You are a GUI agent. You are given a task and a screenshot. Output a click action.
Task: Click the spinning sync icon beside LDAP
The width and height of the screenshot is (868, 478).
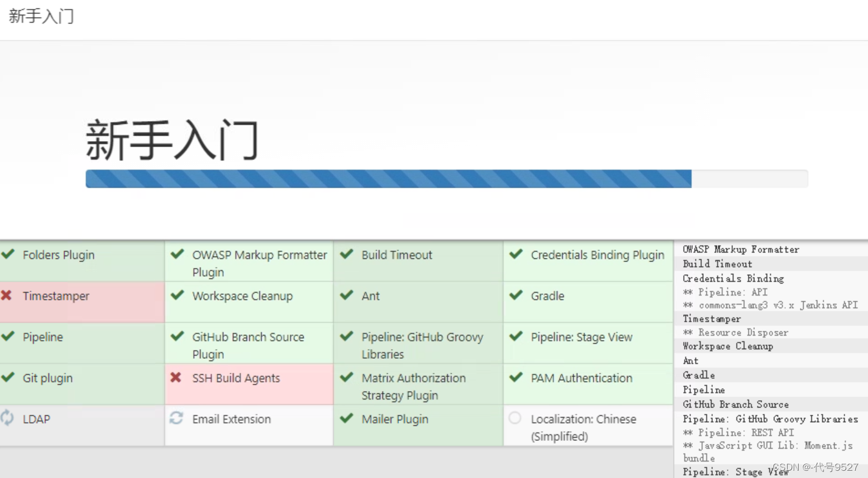pos(7,418)
